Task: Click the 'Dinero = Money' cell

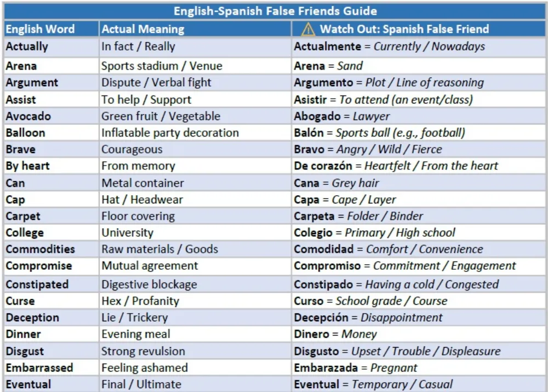Action: click(418, 334)
